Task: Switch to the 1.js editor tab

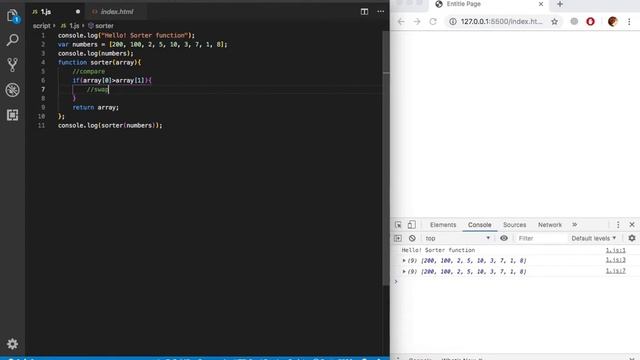Action: tap(46, 12)
